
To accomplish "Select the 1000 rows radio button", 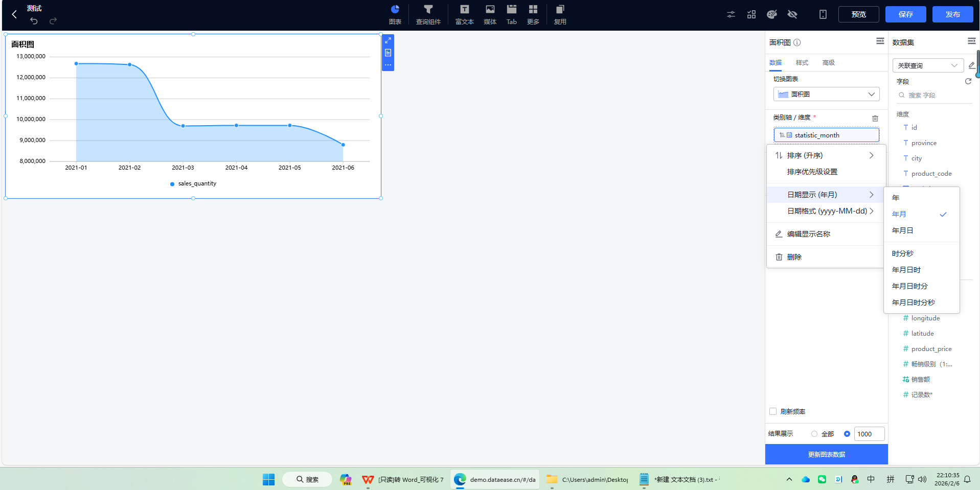I will coord(847,434).
